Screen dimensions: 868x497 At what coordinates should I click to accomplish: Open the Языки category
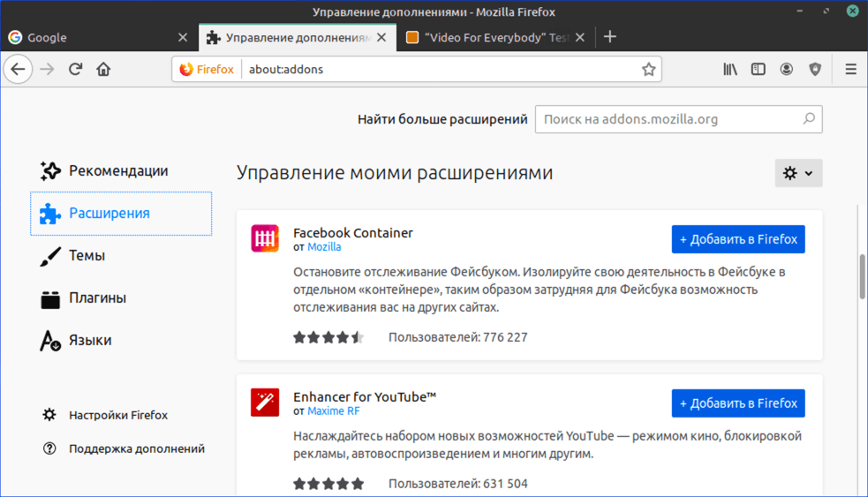(x=121, y=341)
